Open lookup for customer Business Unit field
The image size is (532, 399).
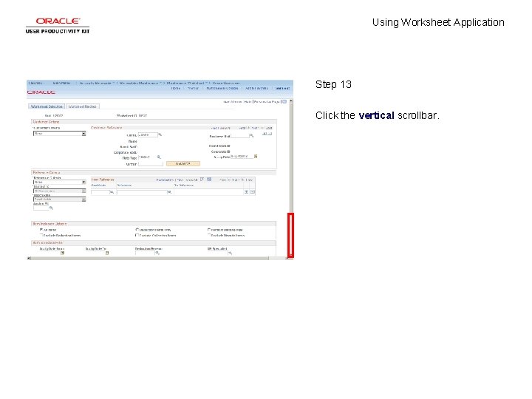point(251,136)
